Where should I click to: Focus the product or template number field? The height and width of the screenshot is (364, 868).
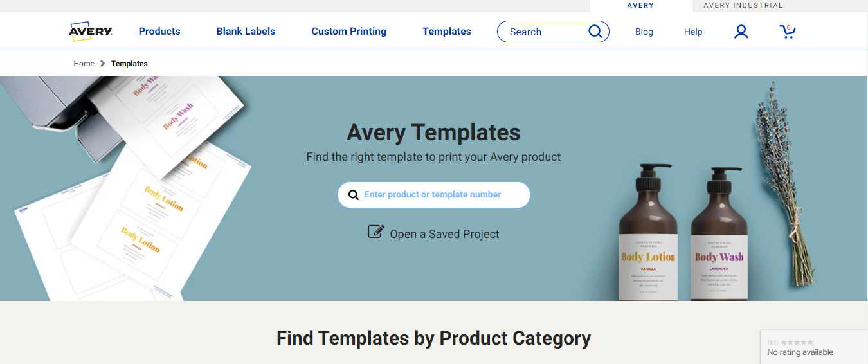click(x=434, y=195)
